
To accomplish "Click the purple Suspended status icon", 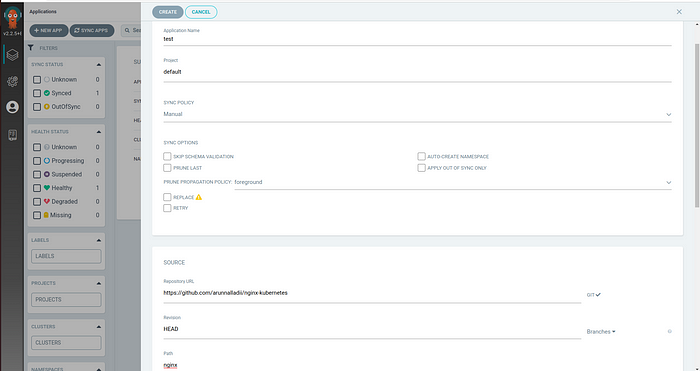I will [47, 174].
